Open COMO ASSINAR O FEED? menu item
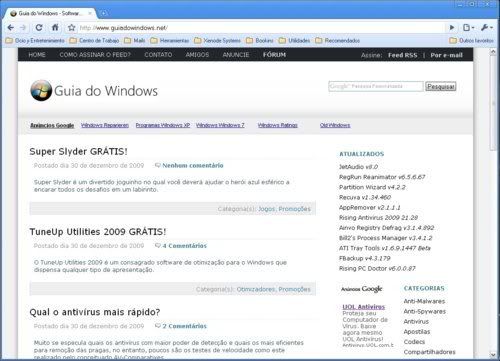Image resolution: width=500 pixels, height=361 pixels. 95,55
